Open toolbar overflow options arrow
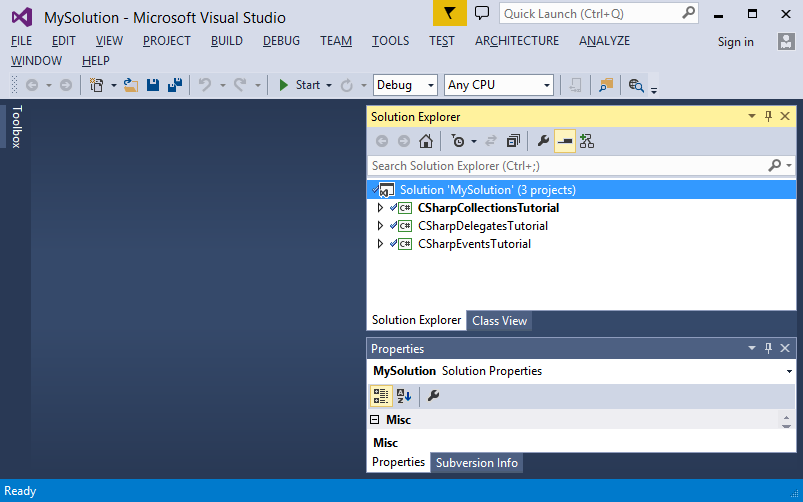803x502 pixels. [653, 90]
